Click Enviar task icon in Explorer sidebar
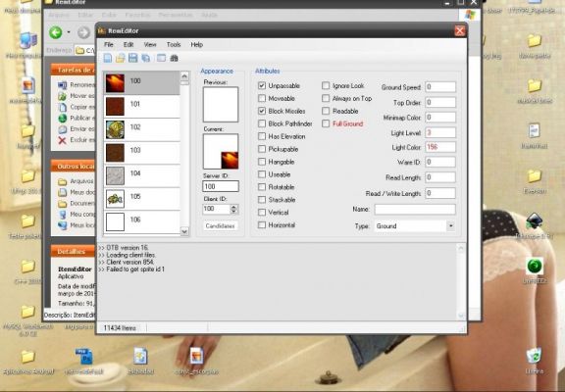Screen dimensions: 565x392 coord(63,129)
